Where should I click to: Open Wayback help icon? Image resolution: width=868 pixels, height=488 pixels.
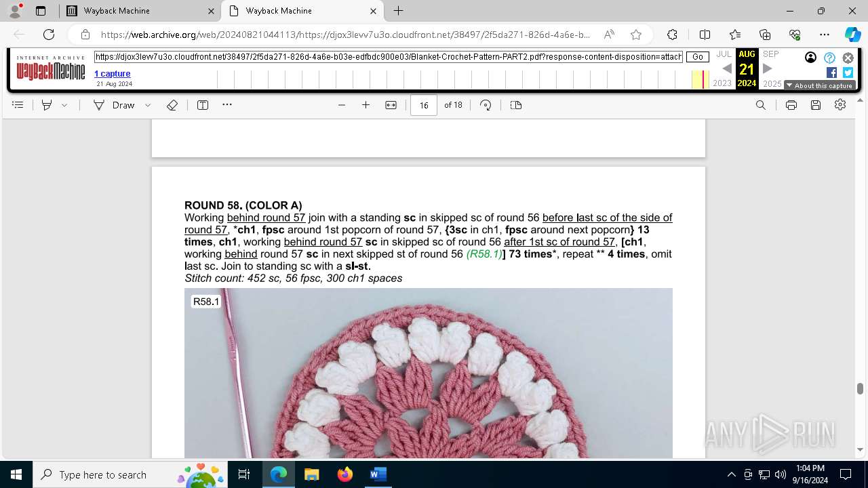coord(829,58)
